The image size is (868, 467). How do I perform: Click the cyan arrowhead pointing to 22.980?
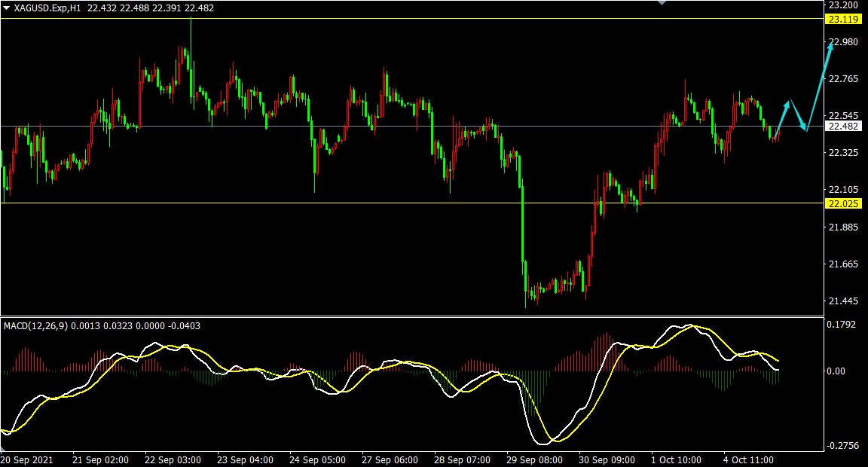830,47
